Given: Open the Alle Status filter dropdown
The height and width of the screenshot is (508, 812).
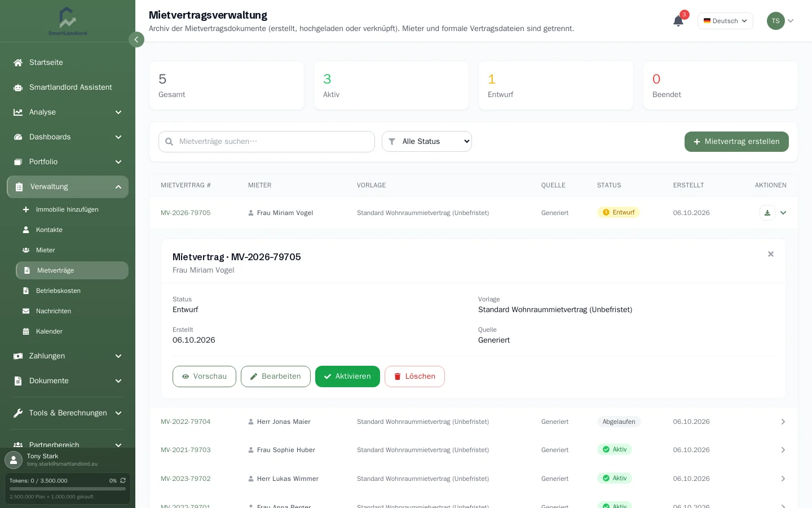Looking at the screenshot, I should (x=427, y=142).
